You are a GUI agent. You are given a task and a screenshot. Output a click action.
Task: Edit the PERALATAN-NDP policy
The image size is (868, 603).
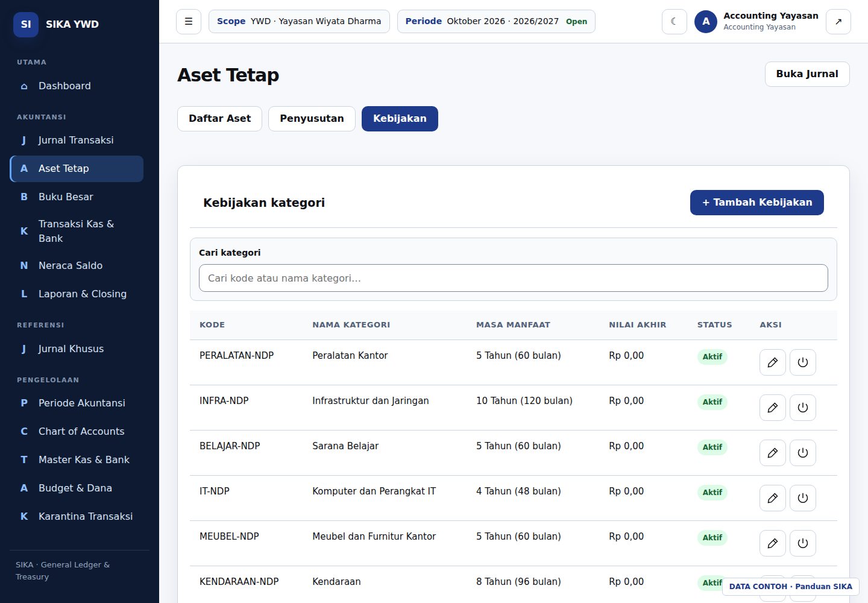(772, 362)
